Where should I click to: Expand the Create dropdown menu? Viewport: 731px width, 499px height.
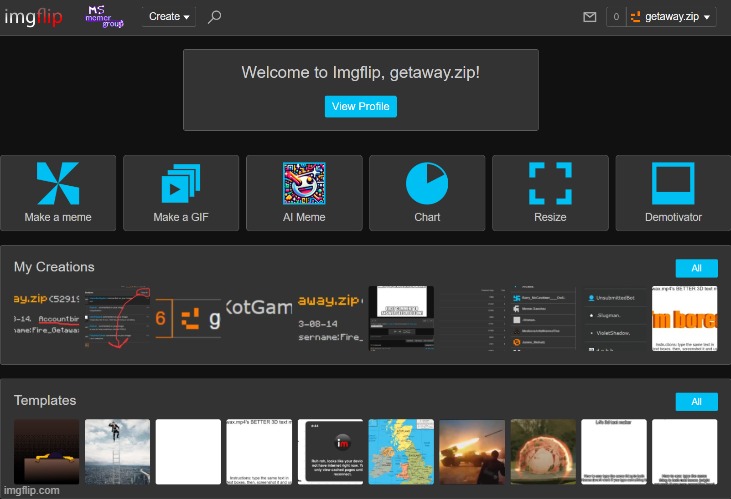pos(169,16)
